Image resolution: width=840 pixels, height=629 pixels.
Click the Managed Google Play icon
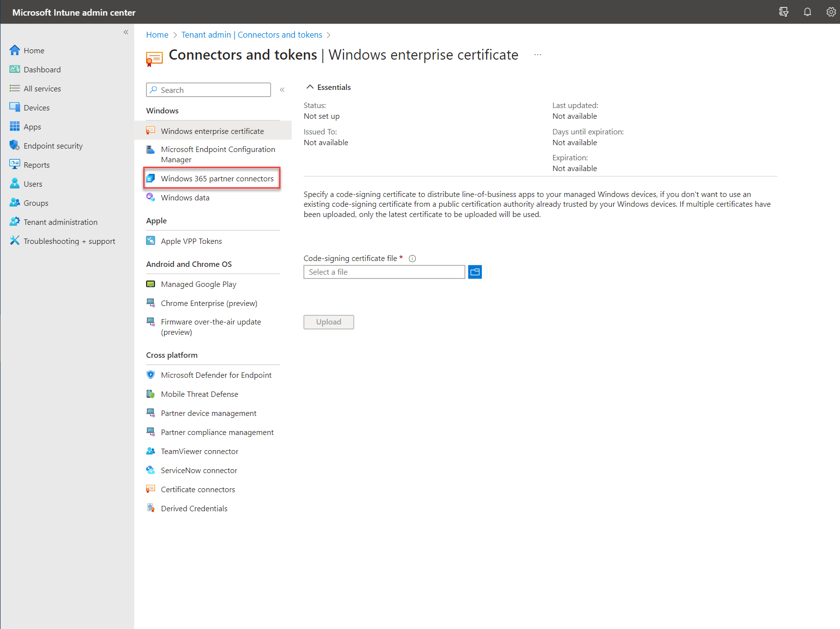coord(151,284)
